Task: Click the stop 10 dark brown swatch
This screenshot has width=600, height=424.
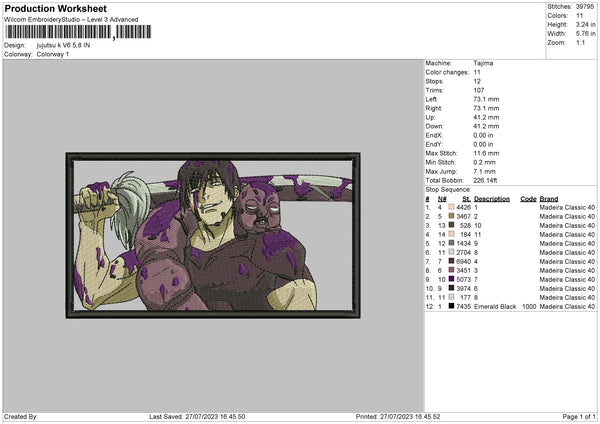Action: pyautogui.click(x=452, y=288)
